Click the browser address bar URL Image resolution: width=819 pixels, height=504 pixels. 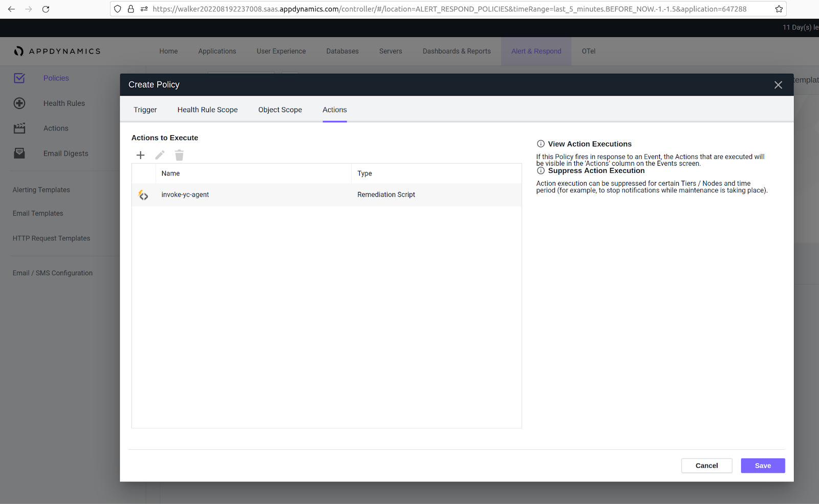449,9
